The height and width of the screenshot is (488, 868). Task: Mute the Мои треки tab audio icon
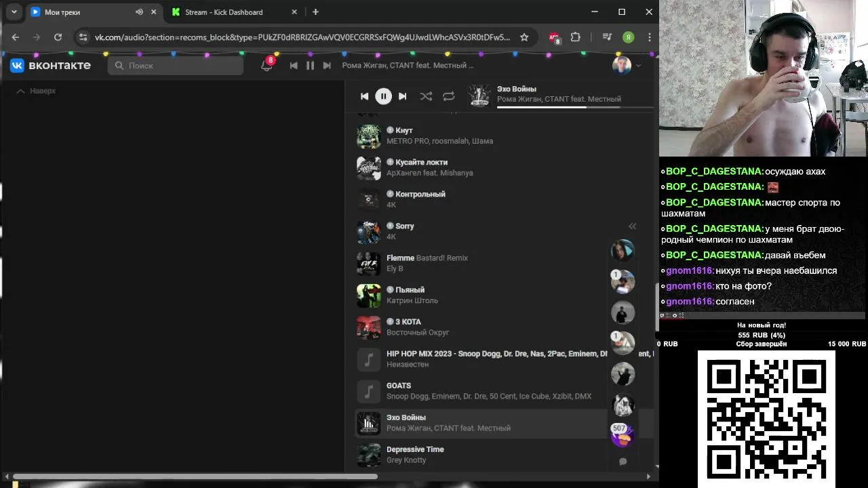(139, 12)
